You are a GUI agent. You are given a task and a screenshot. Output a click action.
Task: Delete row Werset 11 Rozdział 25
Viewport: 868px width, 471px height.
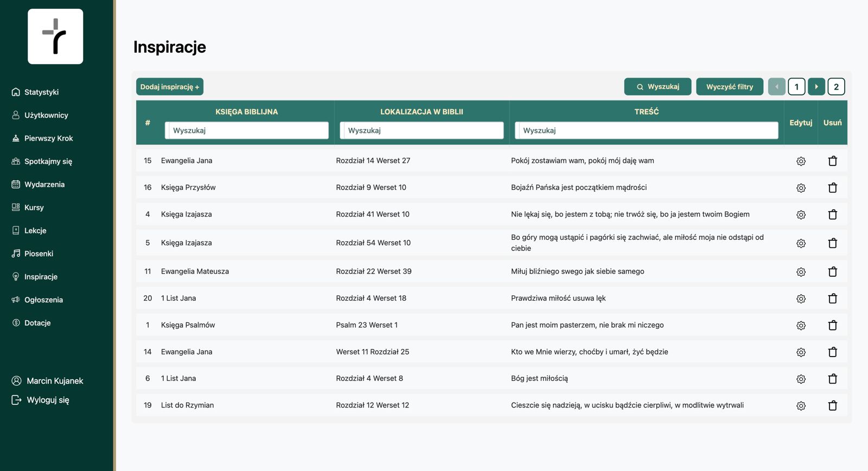pyautogui.click(x=833, y=352)
